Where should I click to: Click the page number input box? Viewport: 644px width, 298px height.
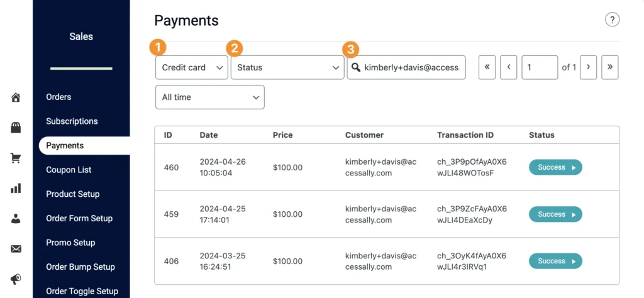tap(539, 67)
